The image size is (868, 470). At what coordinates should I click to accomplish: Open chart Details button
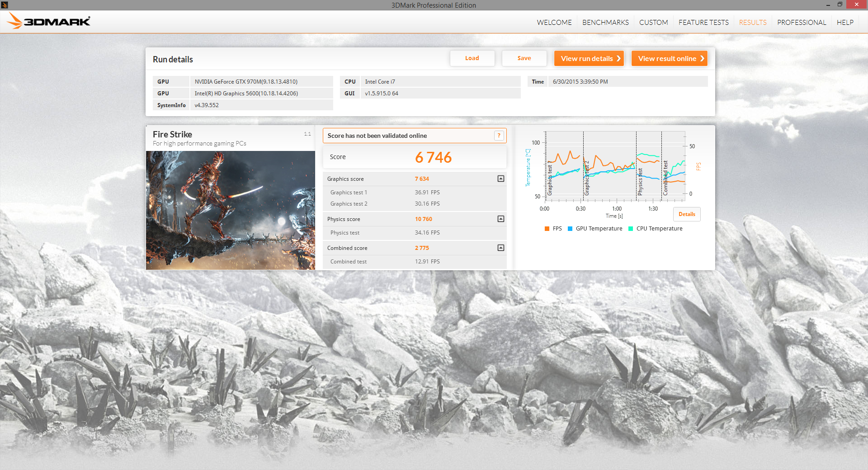pyautogui.click(x=687, y=214)
